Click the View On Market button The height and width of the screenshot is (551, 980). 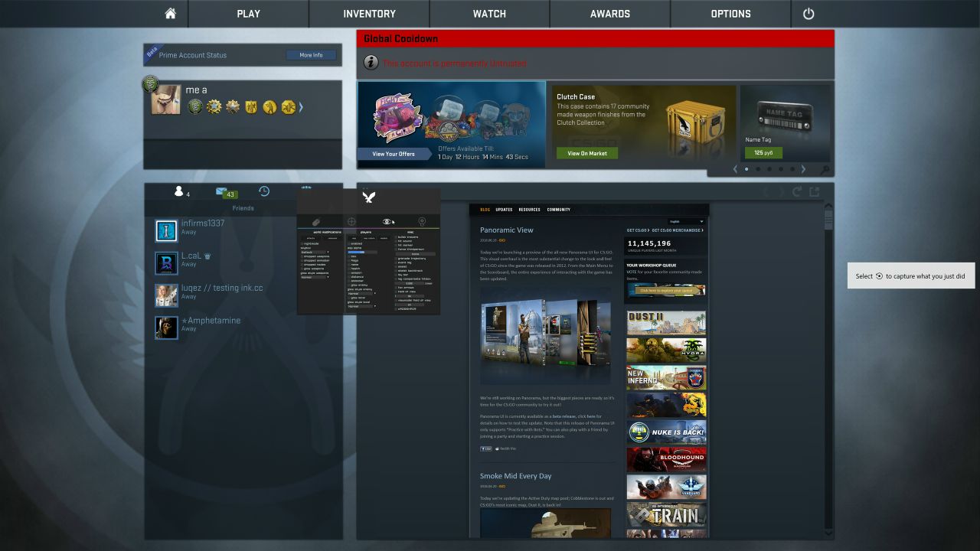pyautogui.click(x=587, y=153)
